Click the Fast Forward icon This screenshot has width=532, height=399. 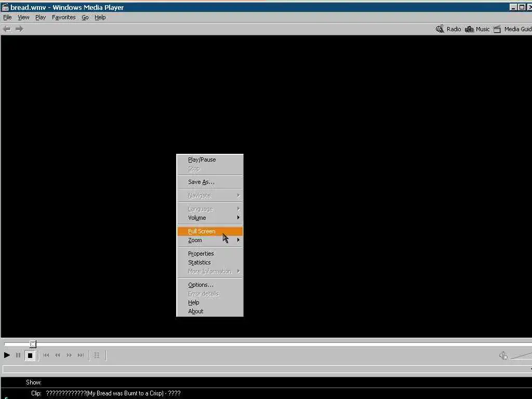(x=69, y=355)
